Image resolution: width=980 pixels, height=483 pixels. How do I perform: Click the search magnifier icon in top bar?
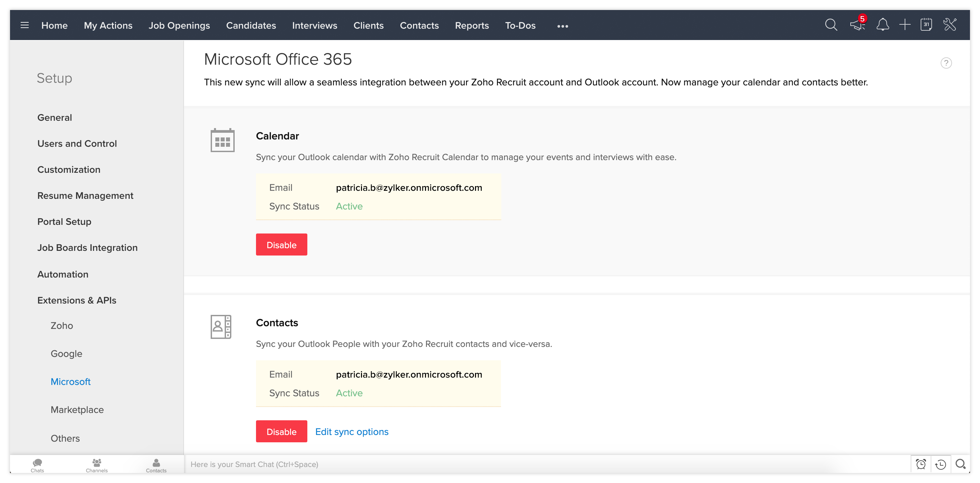(831, 25)
